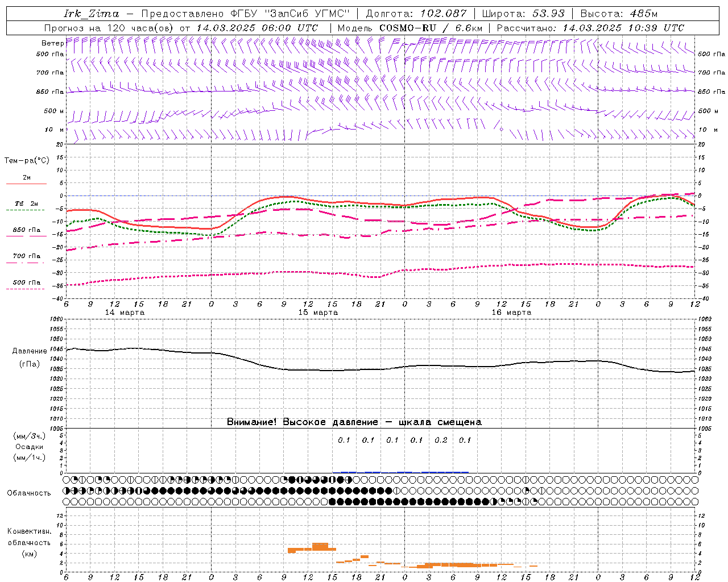Screen dimensions: 728x582
Task: Click the red line sample under "2м" legend
Action: (x=26, y=184)
